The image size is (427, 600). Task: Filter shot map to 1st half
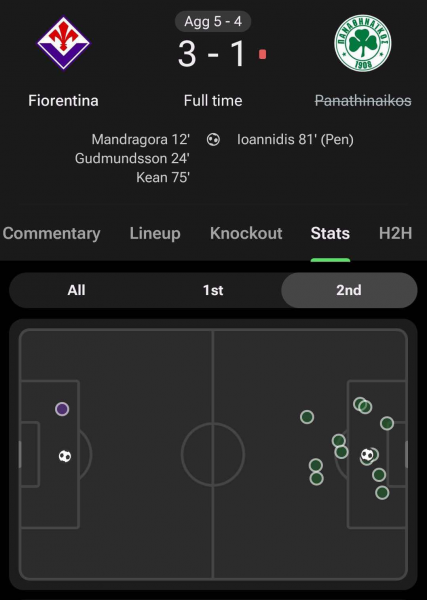(213, 290)
